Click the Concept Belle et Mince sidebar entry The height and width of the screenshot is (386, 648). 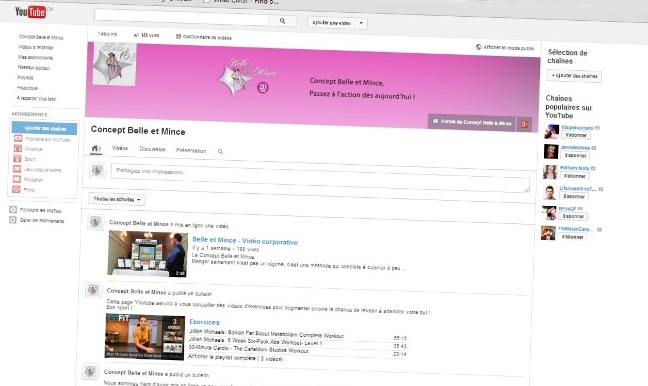coord(41,37)
